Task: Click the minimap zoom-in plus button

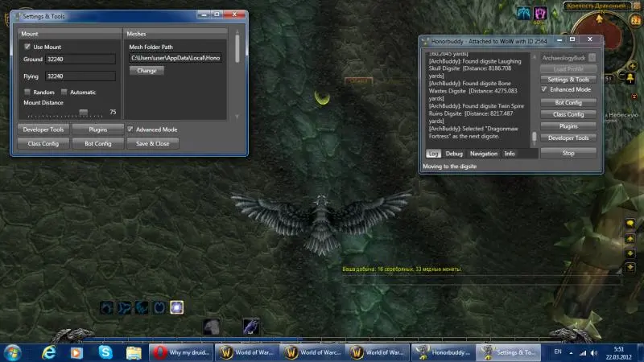Action: pos(632,66)
